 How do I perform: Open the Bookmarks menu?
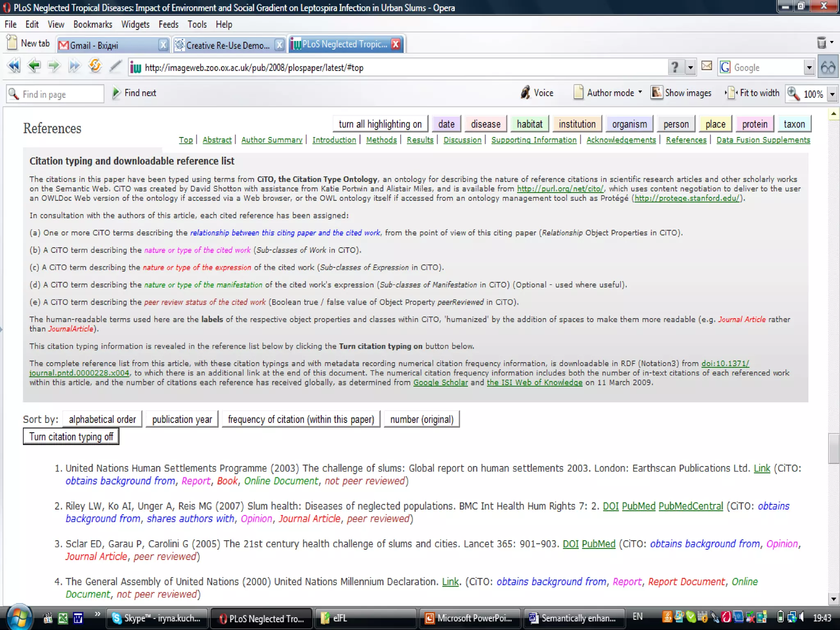coord(93,25)
